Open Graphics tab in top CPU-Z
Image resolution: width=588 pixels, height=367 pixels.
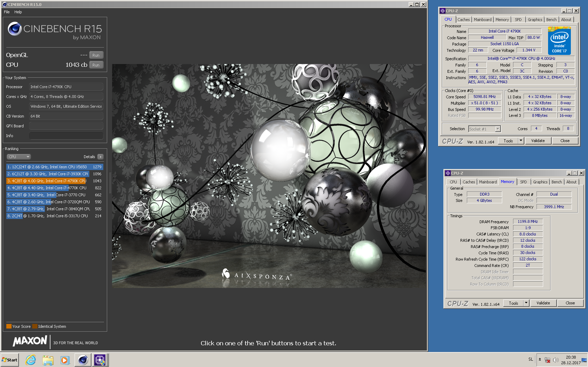point(535,20)
